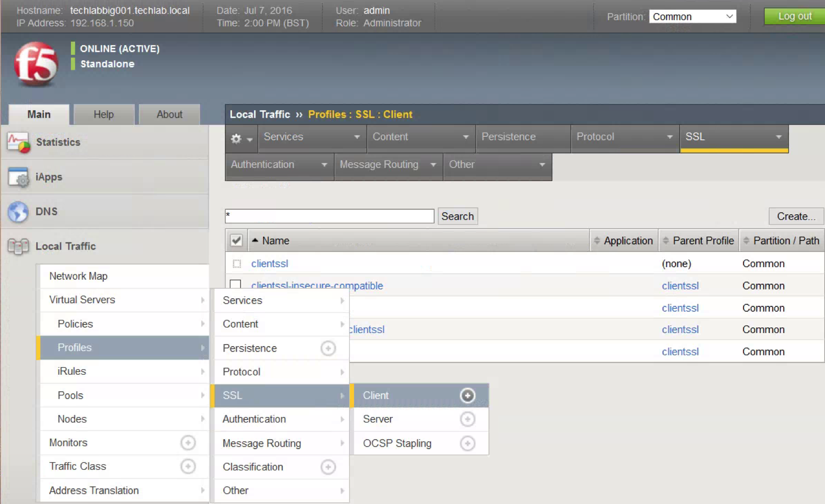The image size is (825, 504).
Task: Open iRules in Local Traffic menu
Action: [124, 371]
